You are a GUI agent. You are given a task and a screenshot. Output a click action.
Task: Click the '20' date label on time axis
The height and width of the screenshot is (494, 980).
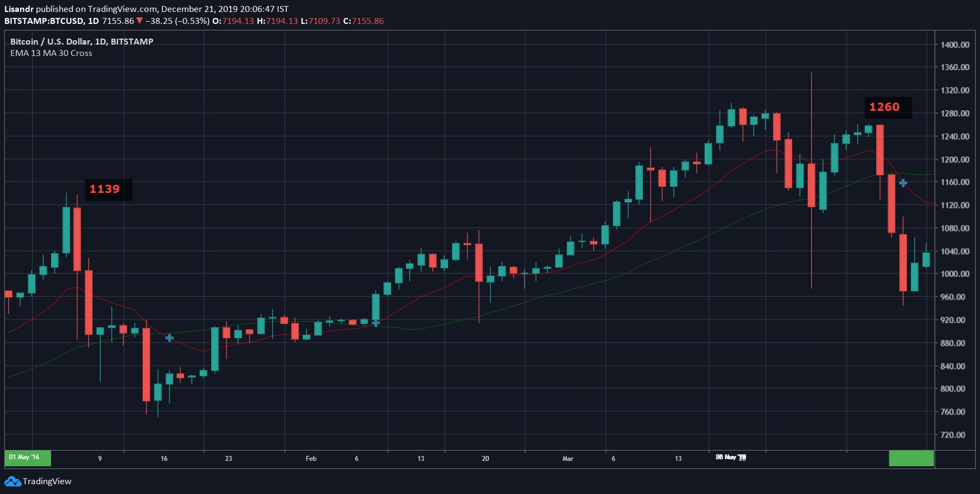(x=485, y=459)
